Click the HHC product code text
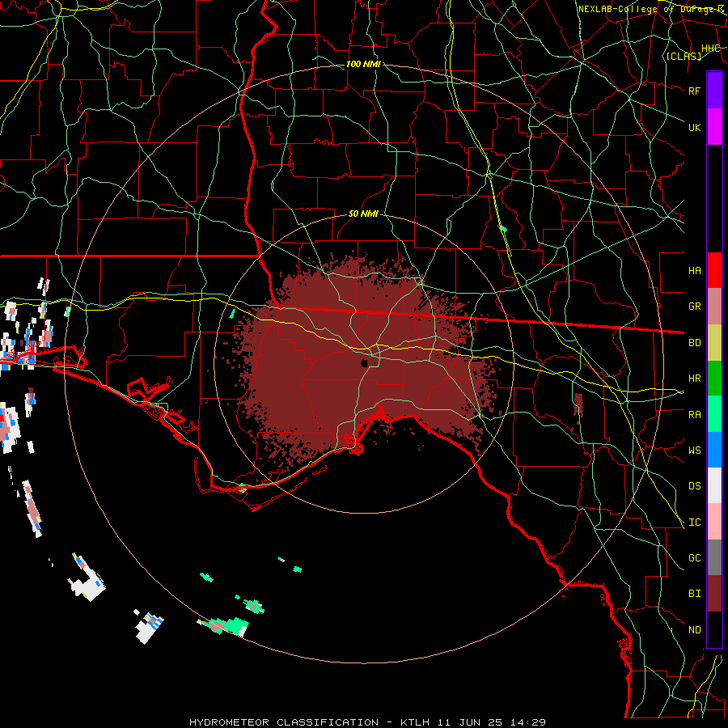Screen dimensions: 728x728 pos(710,49)
